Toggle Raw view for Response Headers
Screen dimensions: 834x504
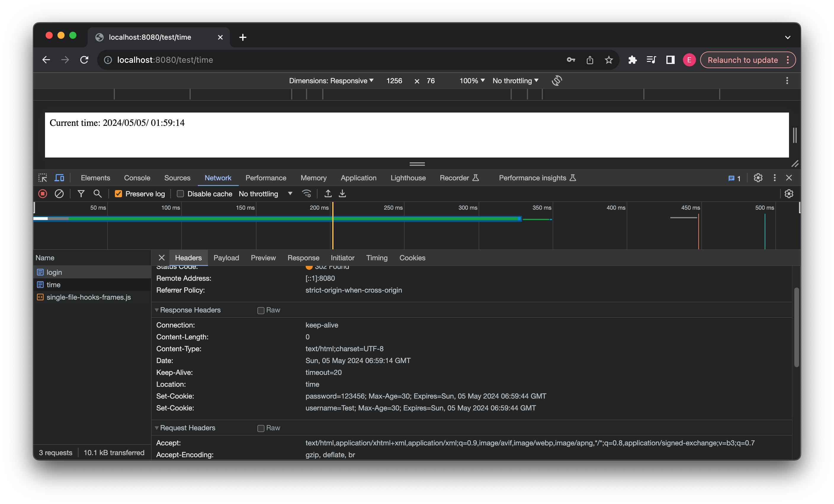[260, 309]
